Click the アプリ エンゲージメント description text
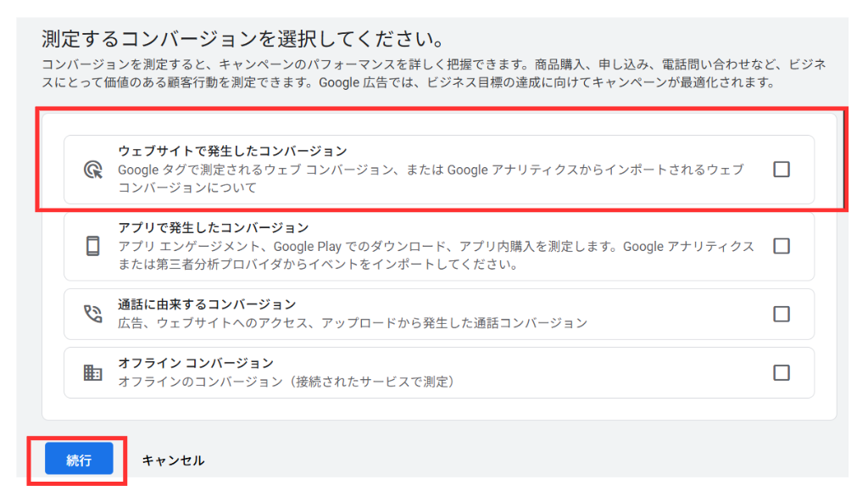 click(437, 255)
